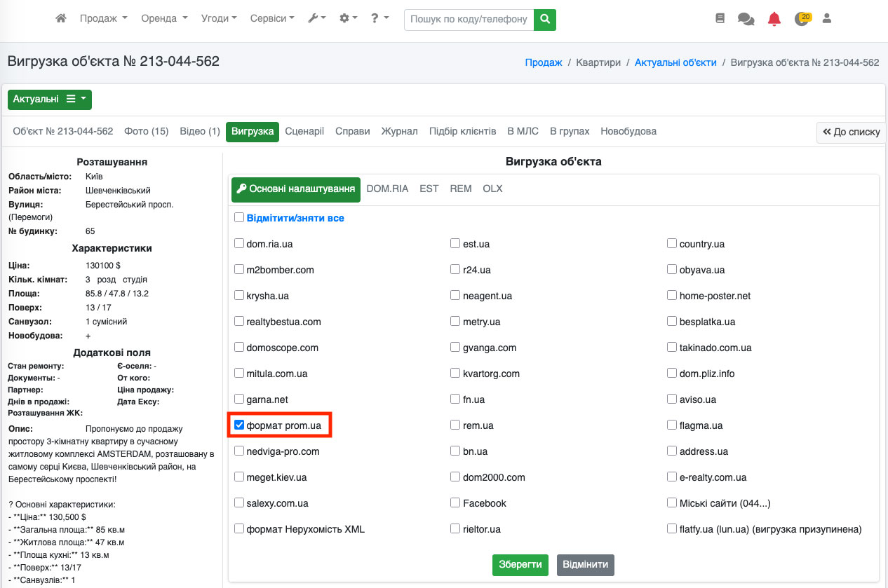The height and width of the screenshot is (588, 888).
Task: Click the До списку back button
Action: click(851, 132)
